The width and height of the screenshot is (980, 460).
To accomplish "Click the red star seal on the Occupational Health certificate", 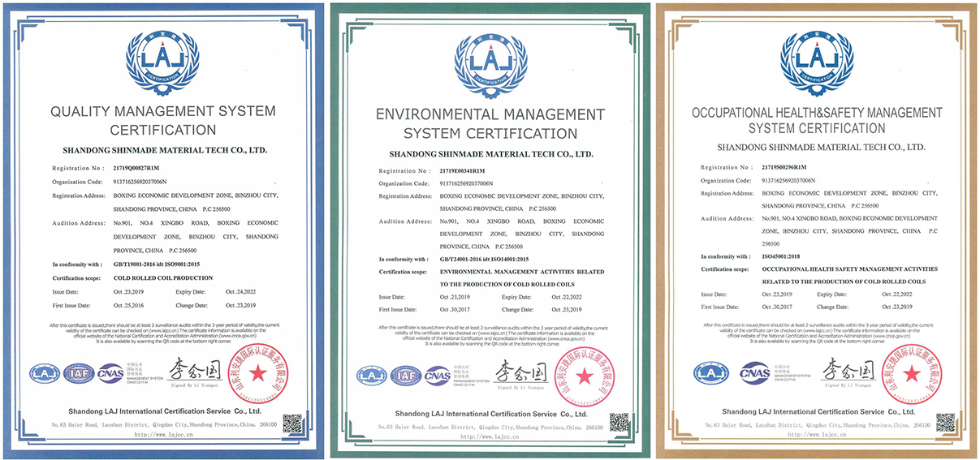I will coord(913,374).
